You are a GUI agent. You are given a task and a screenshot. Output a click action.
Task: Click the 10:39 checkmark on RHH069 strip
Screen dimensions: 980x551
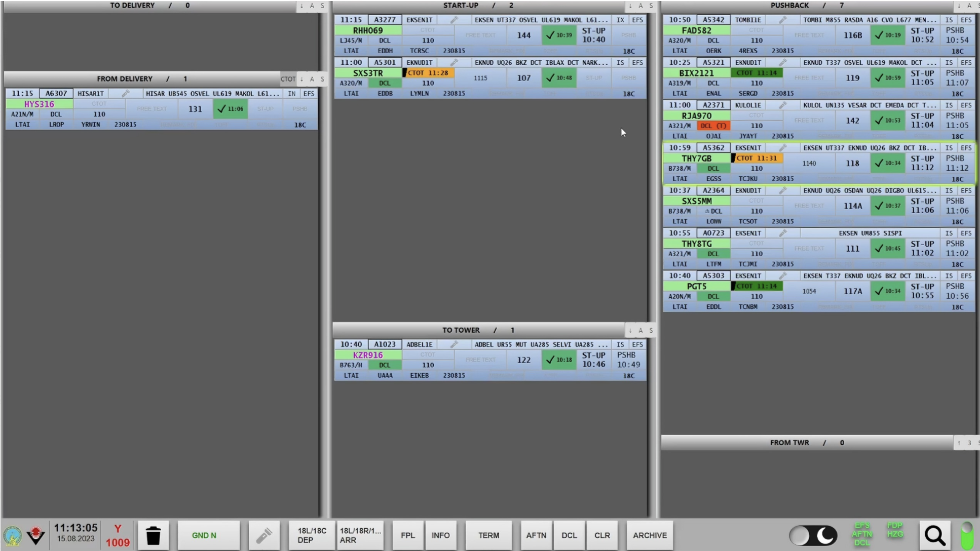click(x=559, y=35)
